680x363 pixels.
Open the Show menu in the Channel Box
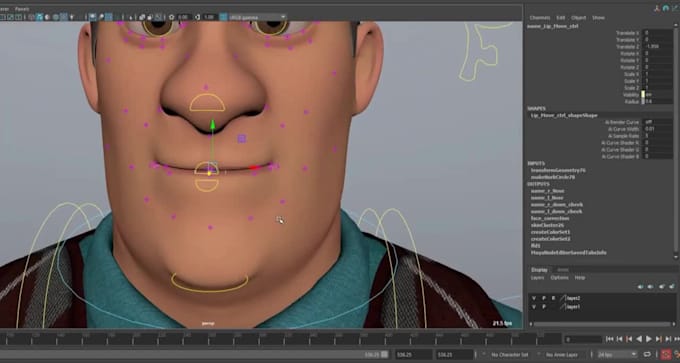[x=598, y=18]
